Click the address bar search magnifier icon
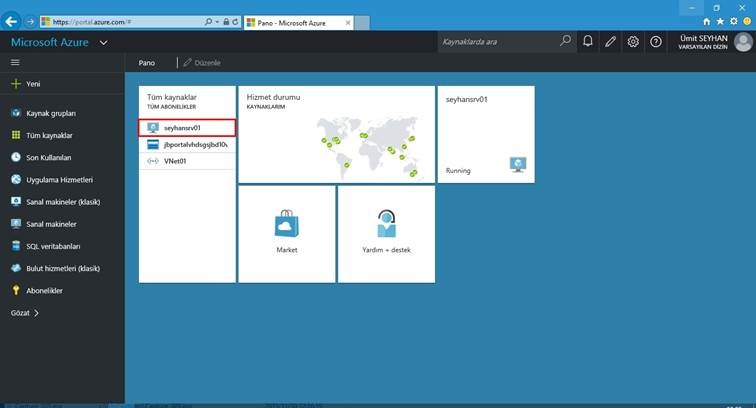This screenshot has width=756, height=408. click(x=208, y=22)
